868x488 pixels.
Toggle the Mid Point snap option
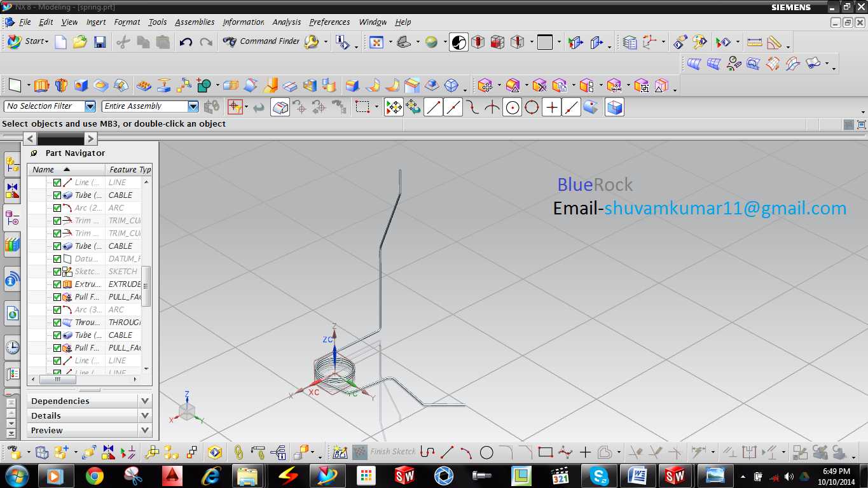(453, 108)
